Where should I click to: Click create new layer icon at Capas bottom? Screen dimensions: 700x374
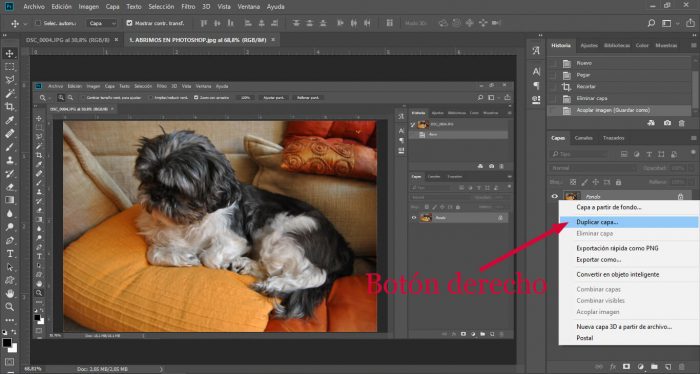(x=668, y=366)
